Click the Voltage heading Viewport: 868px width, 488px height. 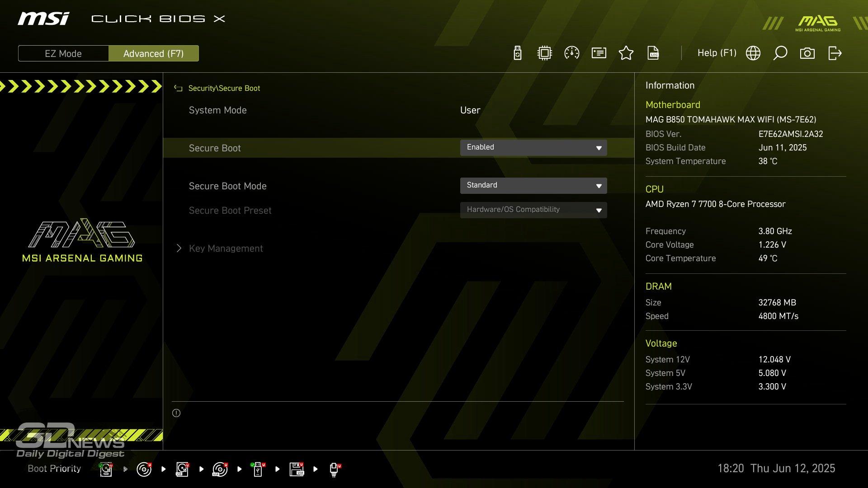[x=661, y=343]
